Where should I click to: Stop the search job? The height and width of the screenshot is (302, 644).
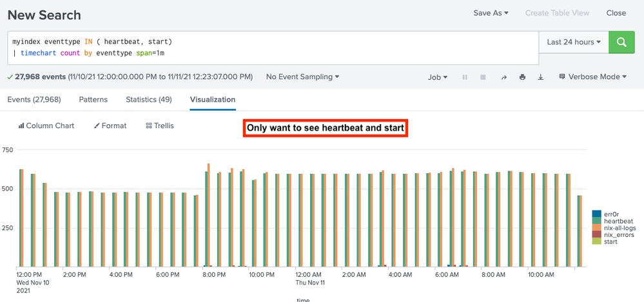tap(483, 77)
